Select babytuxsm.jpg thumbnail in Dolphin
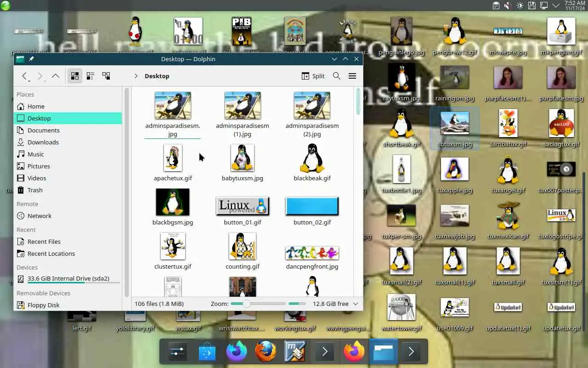This screenshot has height=368, width=588. 243,163
